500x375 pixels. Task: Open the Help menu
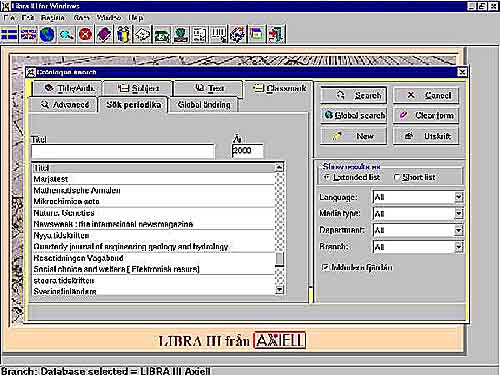click(x=136, y=17)
